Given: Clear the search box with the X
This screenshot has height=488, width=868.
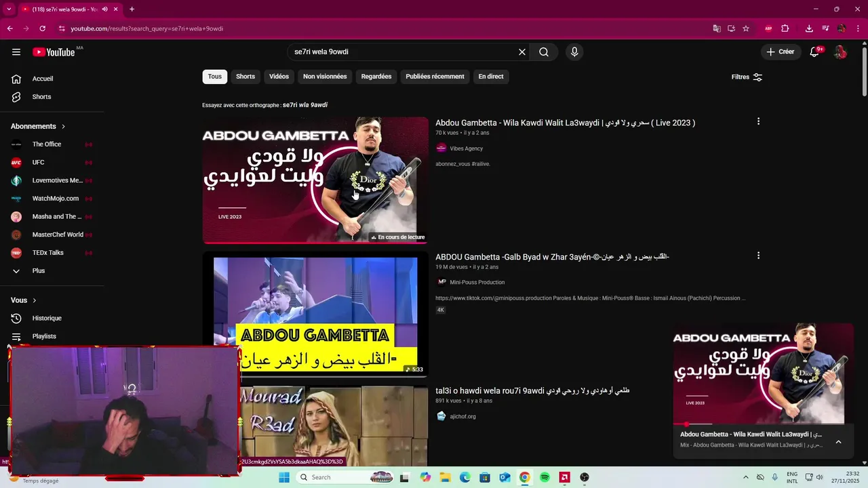Looking at the screenshot, I should tap(522, 52).
